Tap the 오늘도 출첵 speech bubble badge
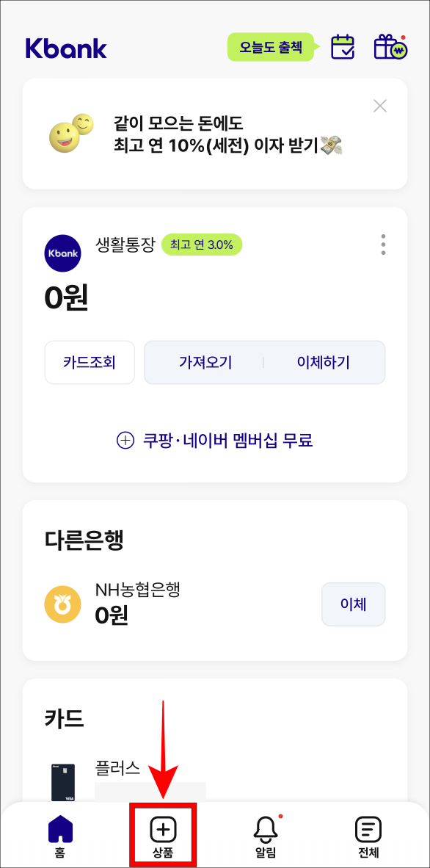The image size is (430, 868). 271,46
